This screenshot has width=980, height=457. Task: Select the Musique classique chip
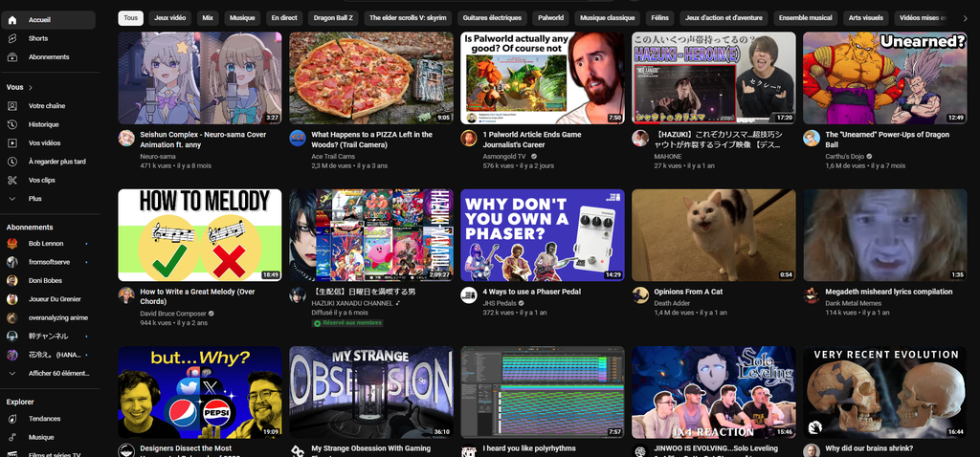click(607, 18)
